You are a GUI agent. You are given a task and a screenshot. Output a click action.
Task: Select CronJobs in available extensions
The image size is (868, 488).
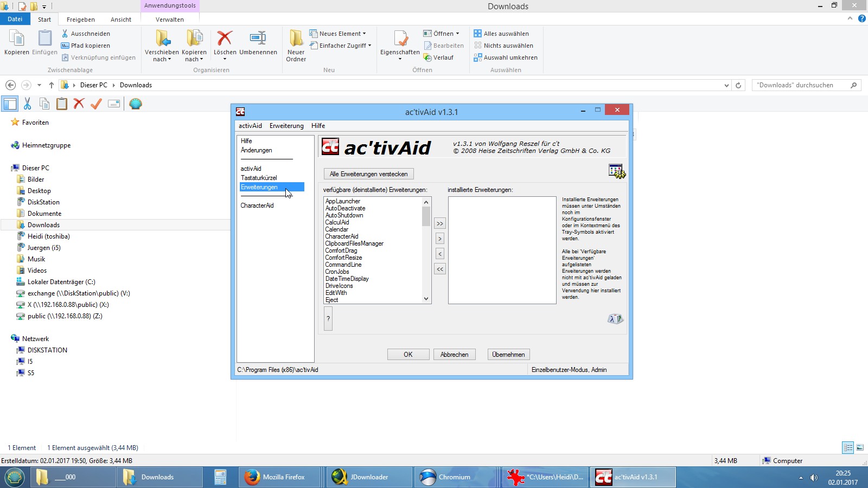(337, 272)
